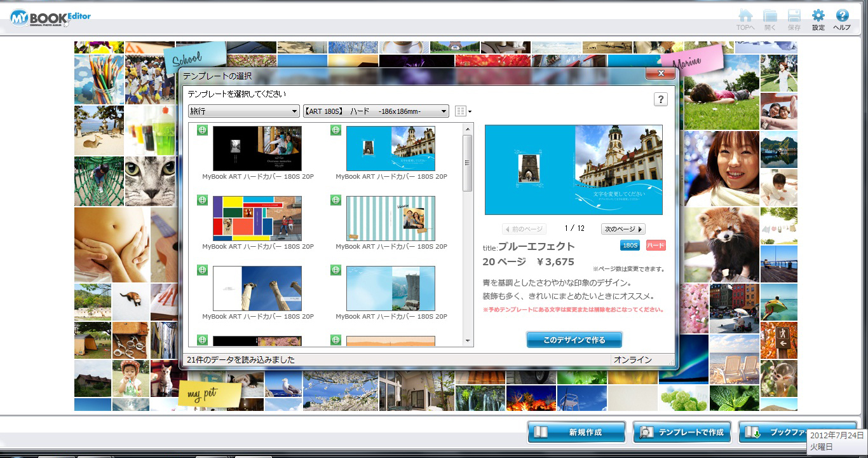This screenshot has width=868, height=458.
Task: Click globe icon beside colorful blocks template
Action: pos(202,200)
